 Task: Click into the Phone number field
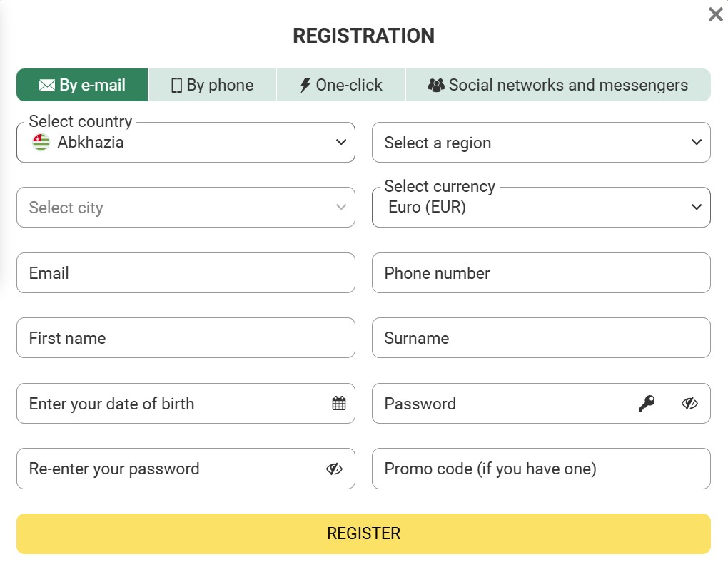pyautogui.click(x=541, y=273)
